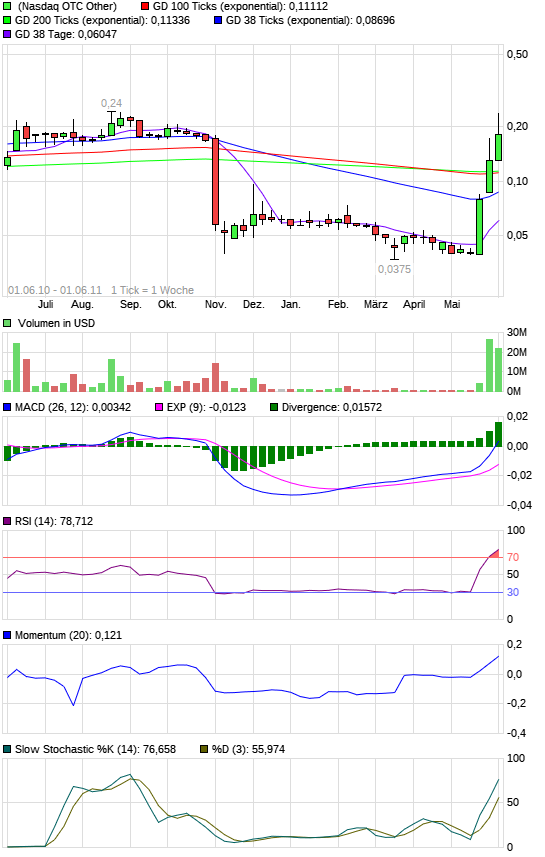The image size is (545, 857).
Task: Click the red GD 100 Ticks legend swatch
Action: 145,7
